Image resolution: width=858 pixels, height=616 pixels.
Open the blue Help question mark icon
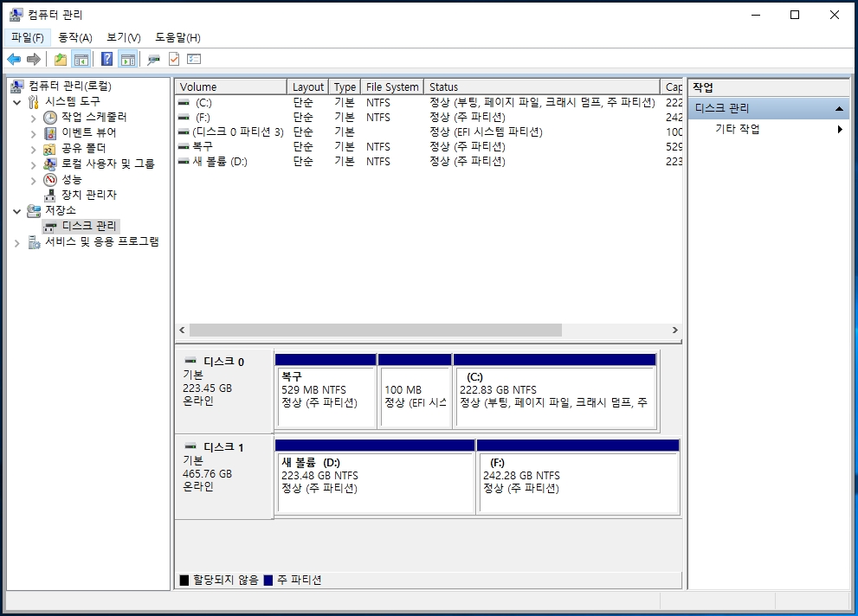pyautogui.click(x=107, y=59)
